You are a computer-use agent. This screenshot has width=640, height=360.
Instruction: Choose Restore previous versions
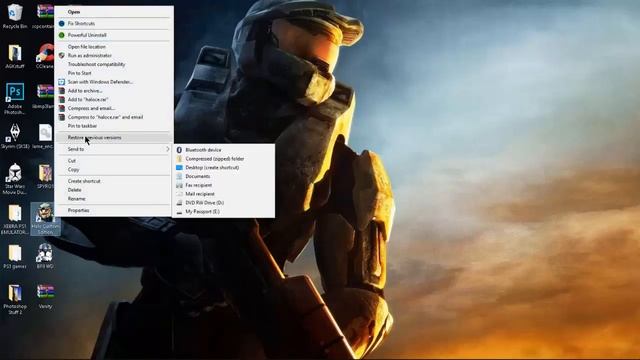[x=113, y=138]
